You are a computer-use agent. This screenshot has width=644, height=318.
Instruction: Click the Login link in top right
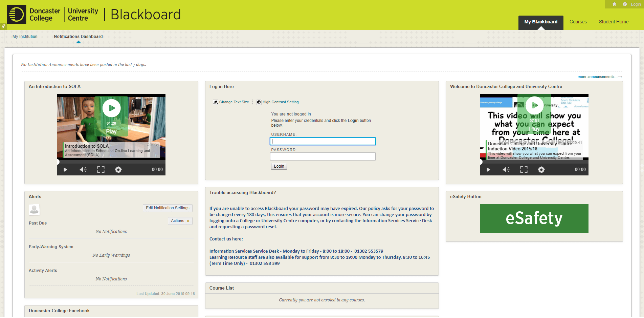[636, 4]
